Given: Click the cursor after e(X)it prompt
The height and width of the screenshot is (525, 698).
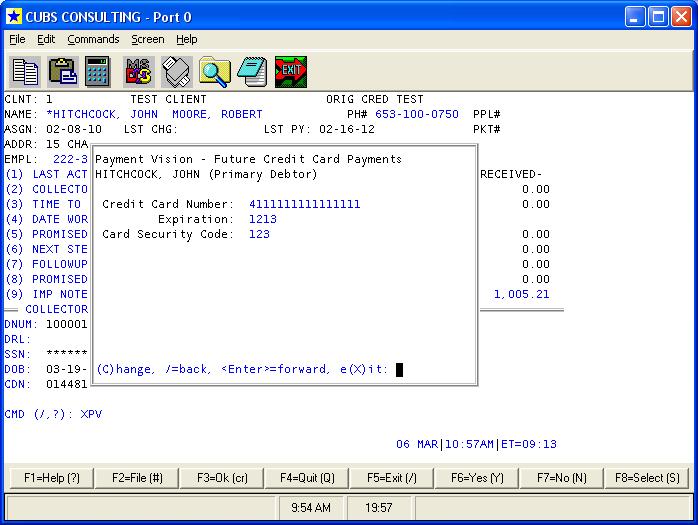Looking at the screenshot, I should (399, 370).
